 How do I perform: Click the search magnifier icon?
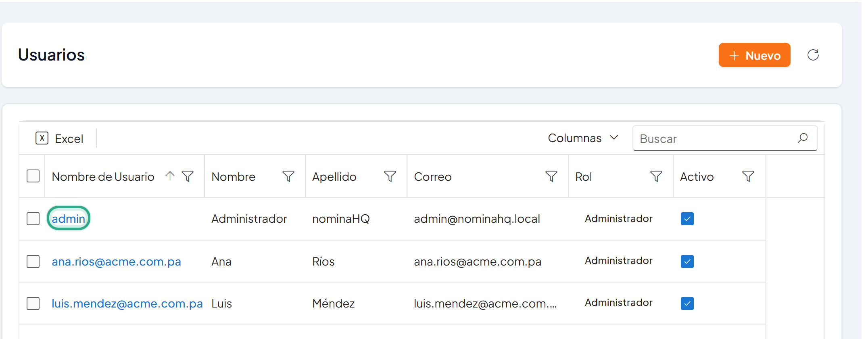(803, 138)
